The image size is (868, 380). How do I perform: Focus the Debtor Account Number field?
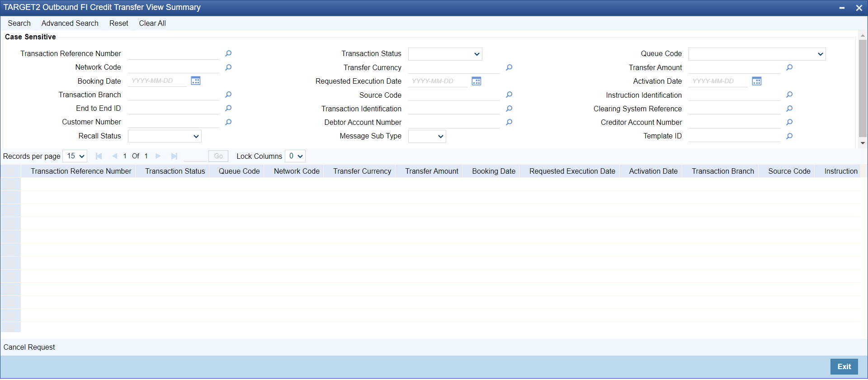(454, 122)
